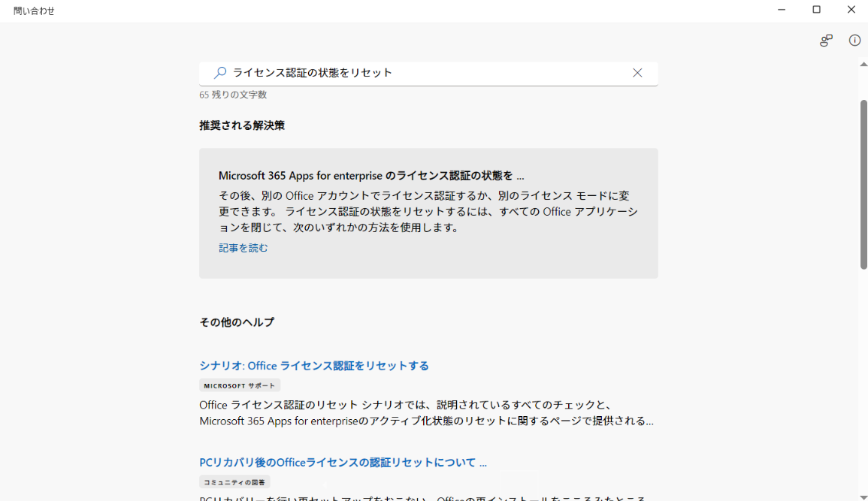
Task: Click the magnifier icon to rerun the search
Action: click(219, 72)
